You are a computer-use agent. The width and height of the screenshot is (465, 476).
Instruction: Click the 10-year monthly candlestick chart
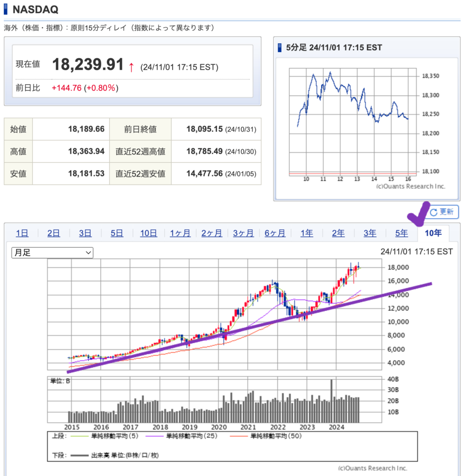[214, 314]
